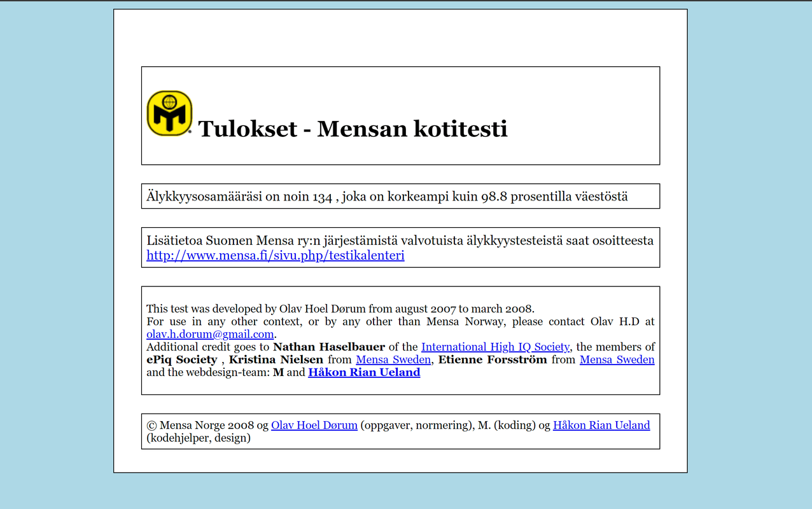The width and height of the screenshot is (812, 509).
Task: Click the Håkon Rian Ueland footer link
Action: pyautogui.click(x=601, y=425)
